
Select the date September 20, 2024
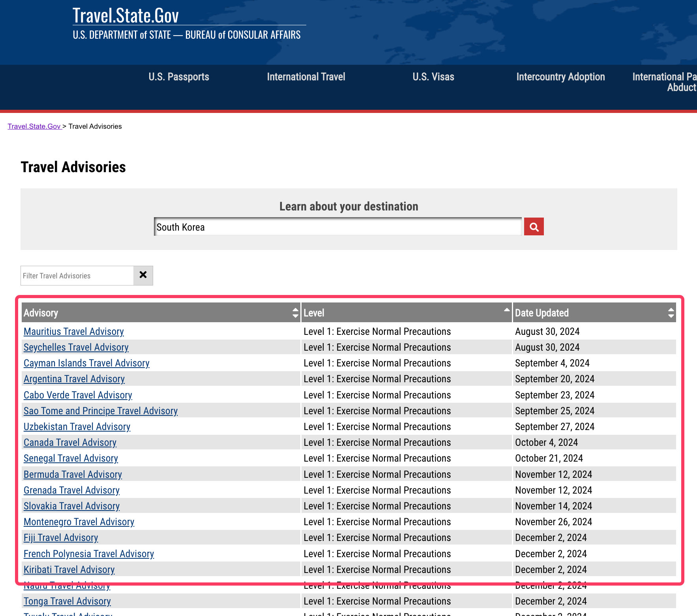[555, 379]
